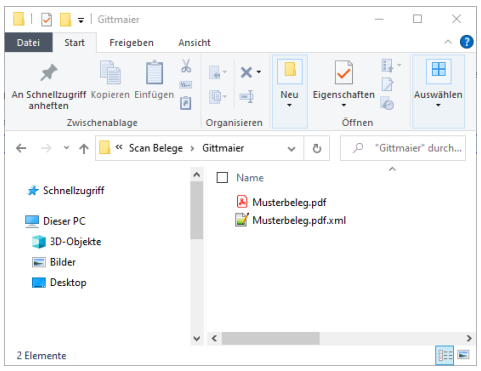Click the scissors cut icon
This screenshot has height=371, width=481.
186,66
